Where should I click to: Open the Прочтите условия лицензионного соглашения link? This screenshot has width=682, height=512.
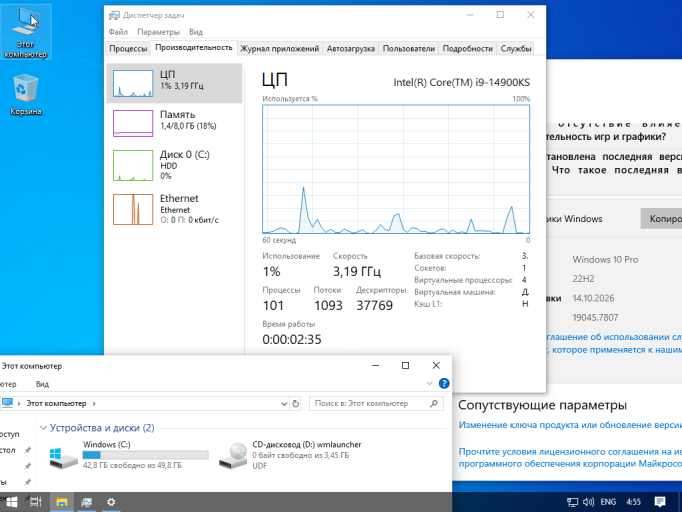click(x=570, y=458)
